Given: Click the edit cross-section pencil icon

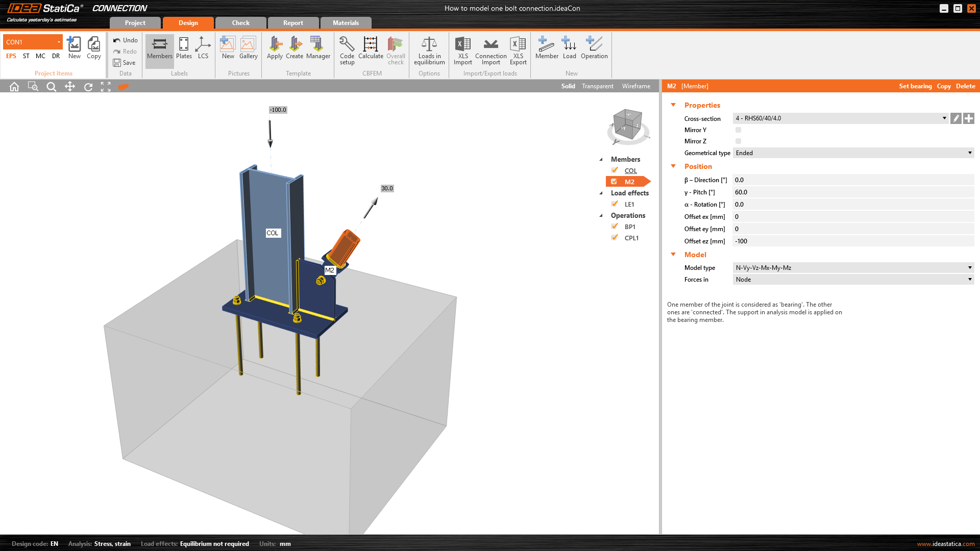Looking at the screenshot, I should tap(956, 118).
